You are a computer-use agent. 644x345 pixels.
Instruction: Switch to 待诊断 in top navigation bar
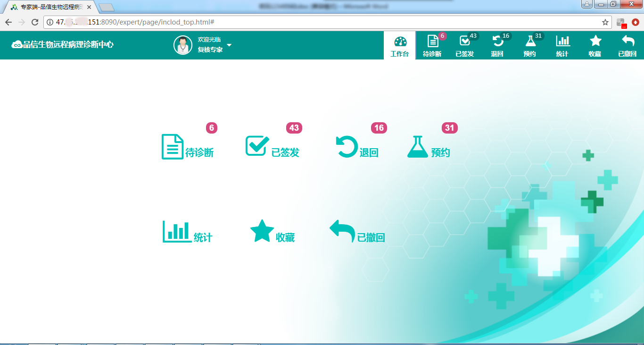(432, 46)
